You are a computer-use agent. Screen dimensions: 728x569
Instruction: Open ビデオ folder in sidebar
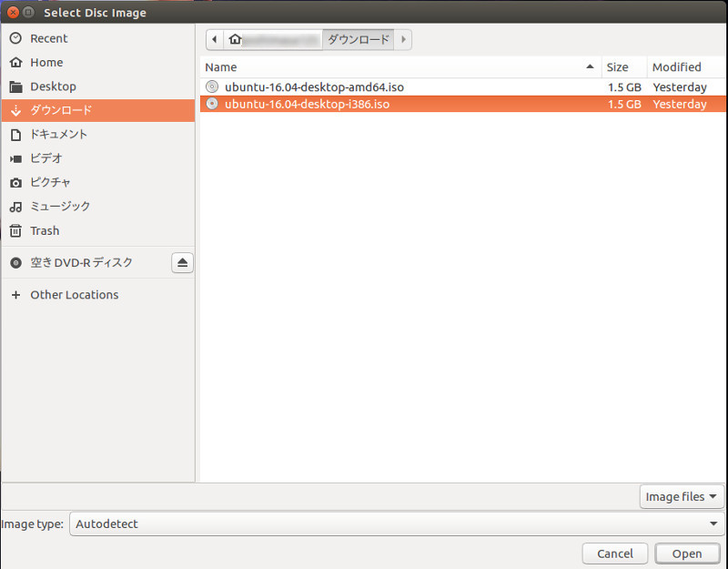98,158
